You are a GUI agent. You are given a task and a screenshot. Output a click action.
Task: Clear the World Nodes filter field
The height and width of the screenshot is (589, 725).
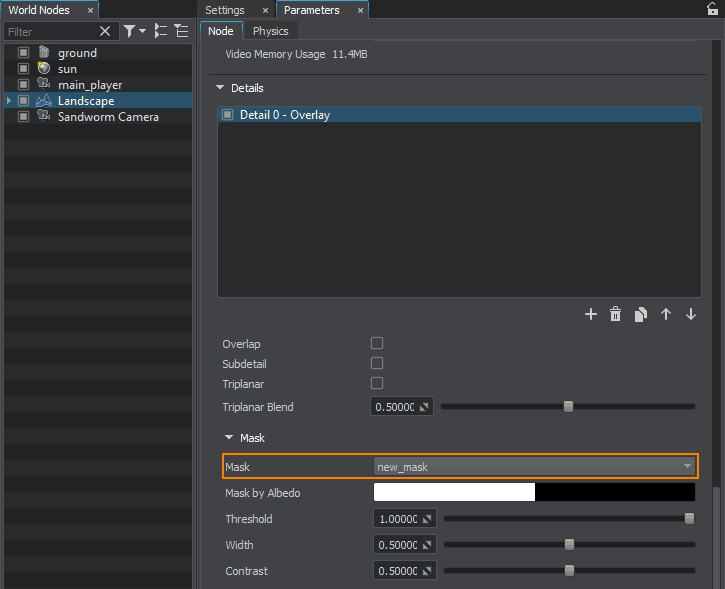tap(105, 32)
